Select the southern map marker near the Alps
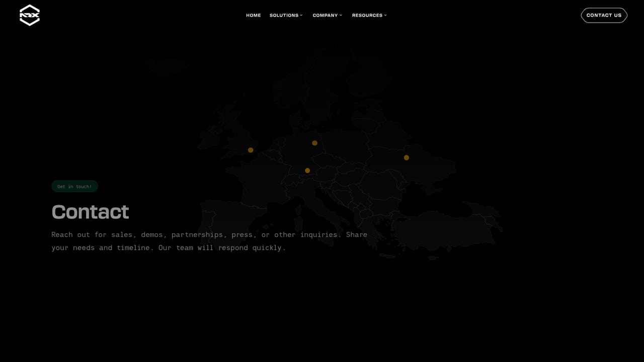This screenshot has width=644, height=362. click(x=307, y=170)
